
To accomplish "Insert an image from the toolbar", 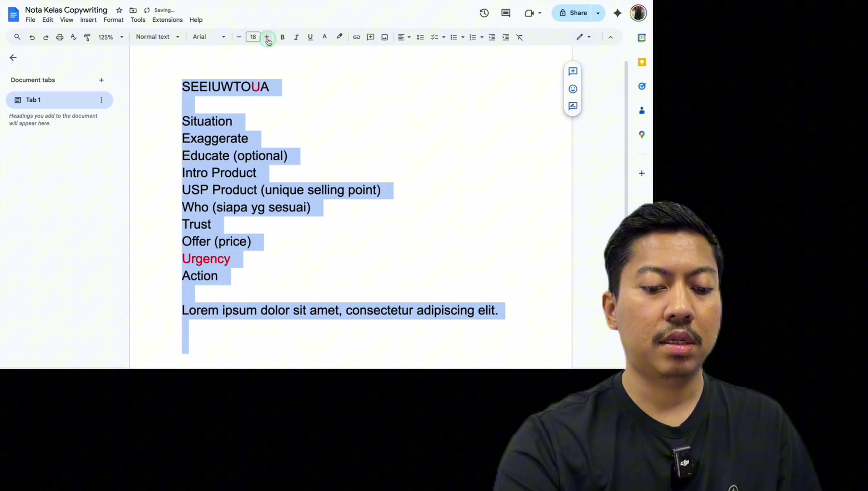I will click(385, 37).
